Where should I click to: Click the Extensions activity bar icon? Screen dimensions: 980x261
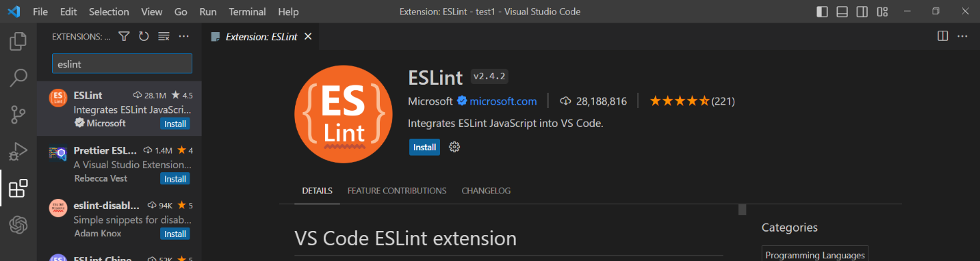pyautogui.click(x=18, y=188)
